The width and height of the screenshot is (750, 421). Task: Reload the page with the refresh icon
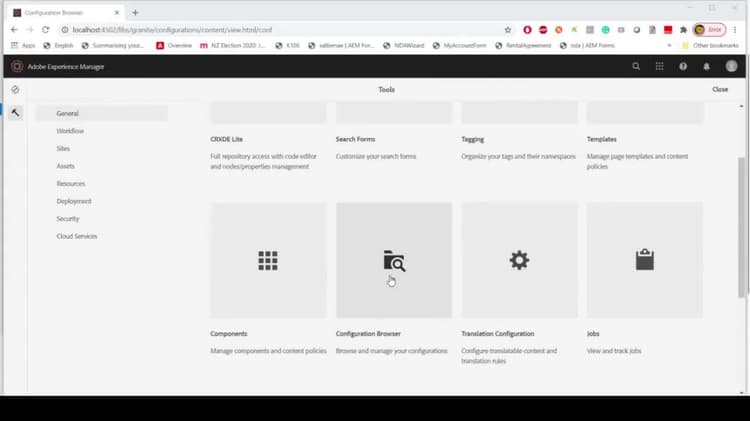45,30
